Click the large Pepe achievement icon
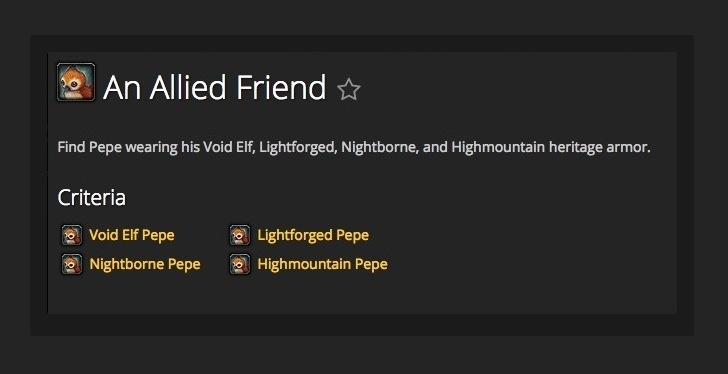The width and height of the screenshot is (728, 374). (76, 82)
